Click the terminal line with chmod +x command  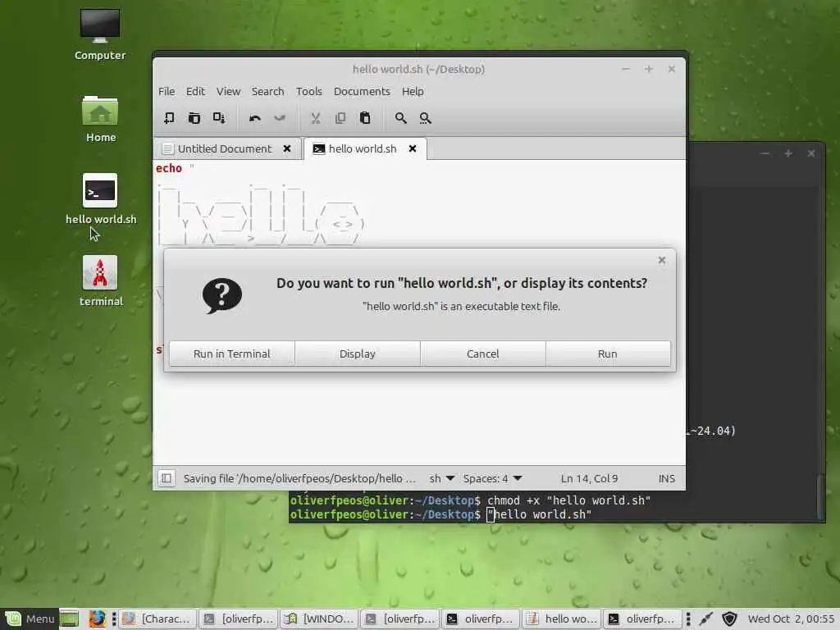[470, 500]
